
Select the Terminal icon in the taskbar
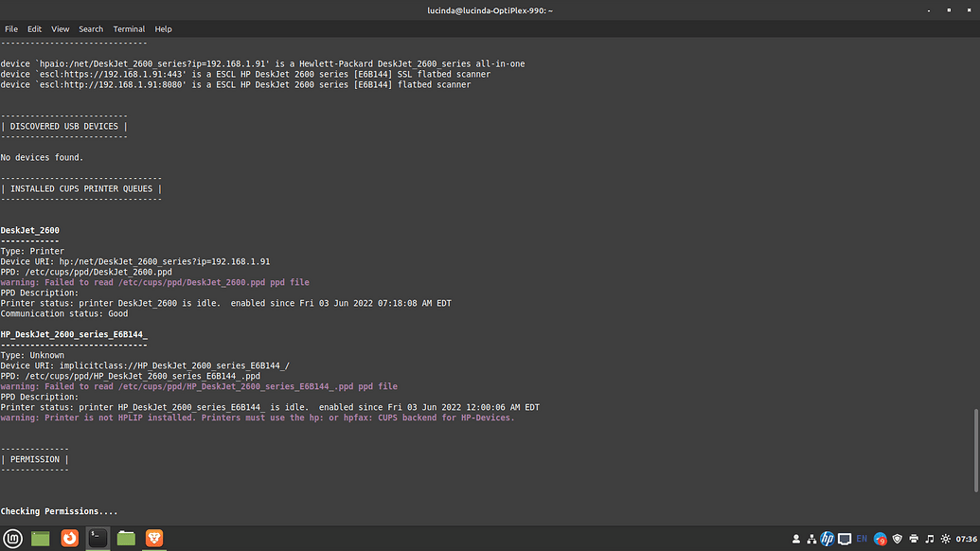pos(98,539)
